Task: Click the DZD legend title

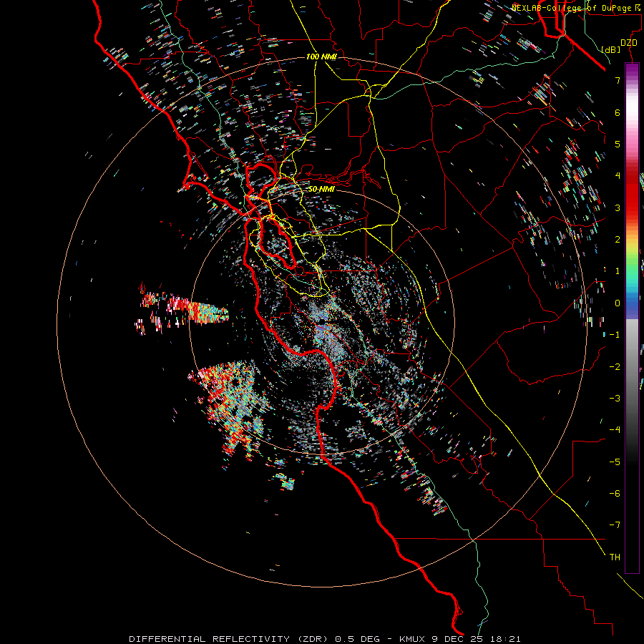Action: pos(629,43)
